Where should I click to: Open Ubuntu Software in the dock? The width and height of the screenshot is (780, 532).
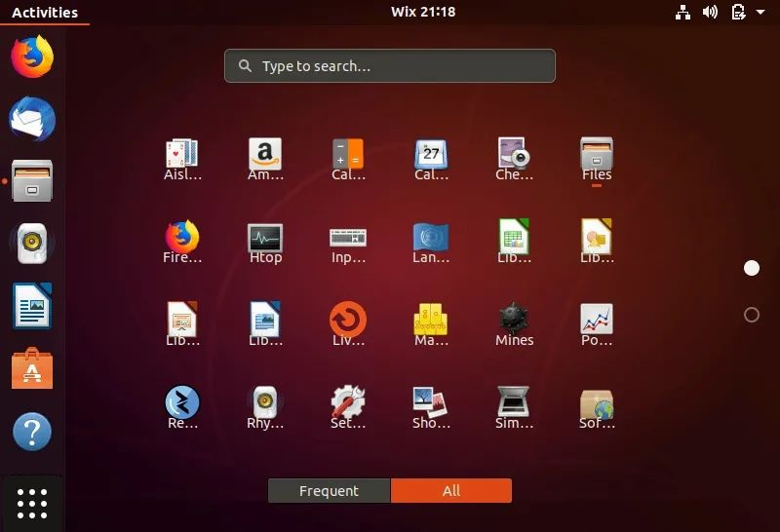32,368
